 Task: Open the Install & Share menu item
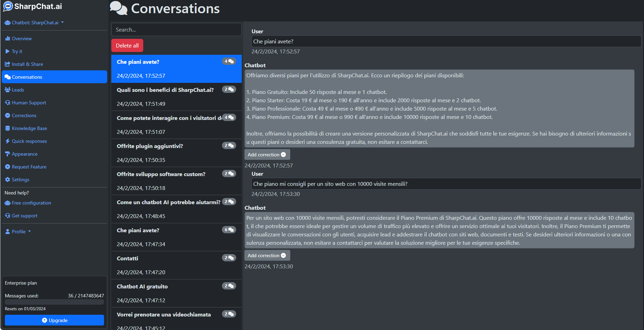(x=27, y=64)
